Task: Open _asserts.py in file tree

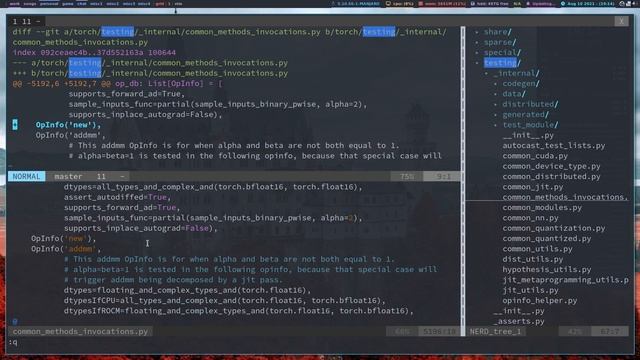Action: [519, 321]
